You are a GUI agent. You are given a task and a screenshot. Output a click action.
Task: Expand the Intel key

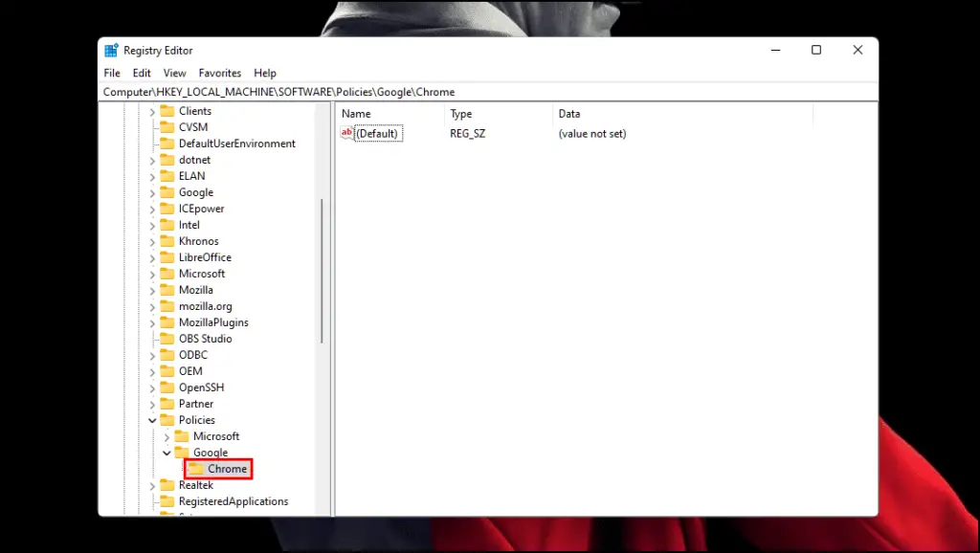coord(152,226)
